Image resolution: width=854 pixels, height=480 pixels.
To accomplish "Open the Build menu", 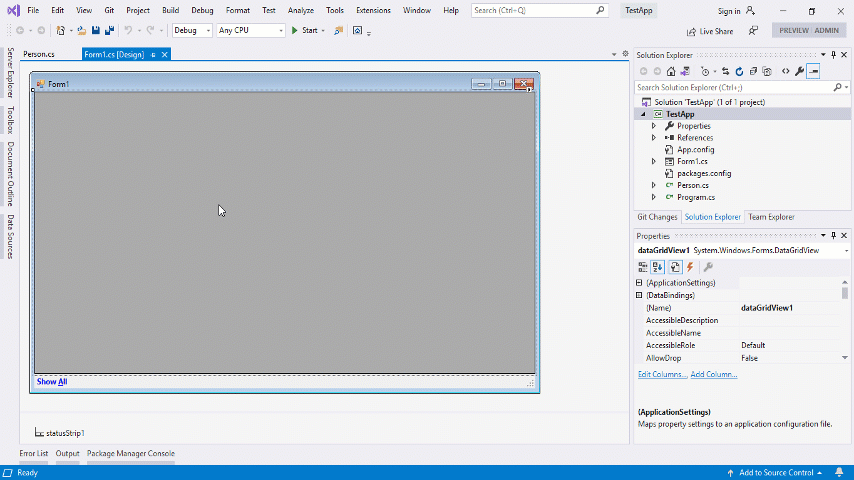I will 170,10.
